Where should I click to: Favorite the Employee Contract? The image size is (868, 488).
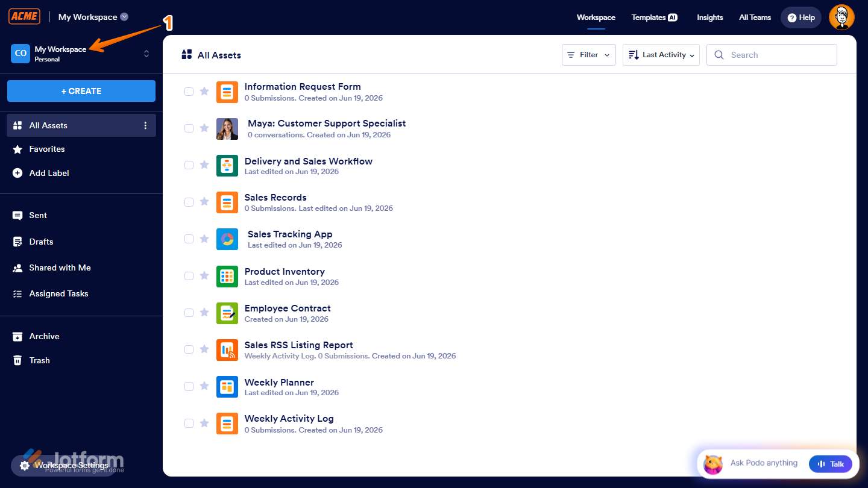pyautogui.click(x=204, y=313)
